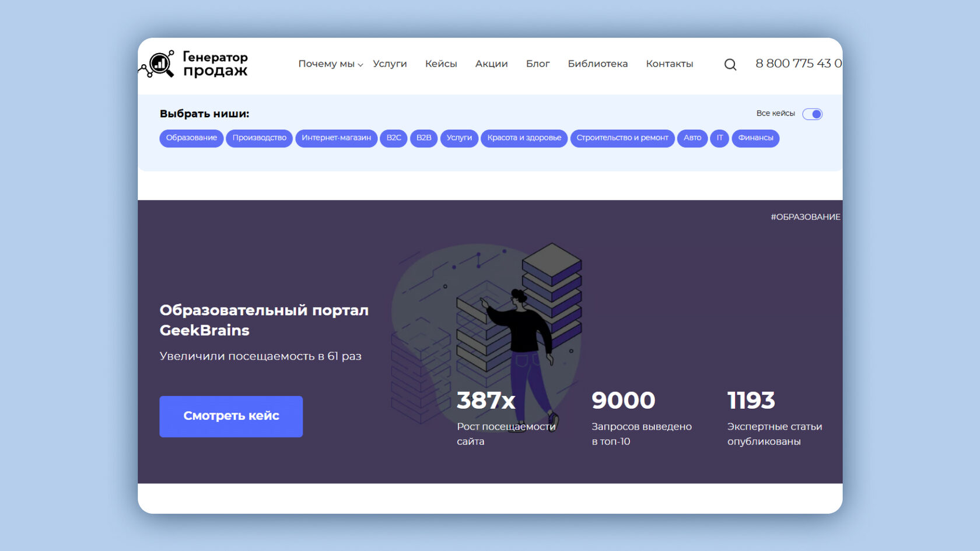Select the Финансы niche tag

[755, 138]
